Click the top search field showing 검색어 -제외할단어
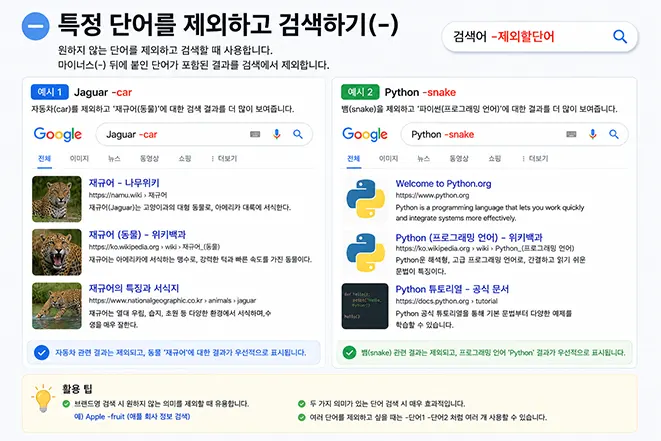The image size is (661, 441). pos(540,37)
